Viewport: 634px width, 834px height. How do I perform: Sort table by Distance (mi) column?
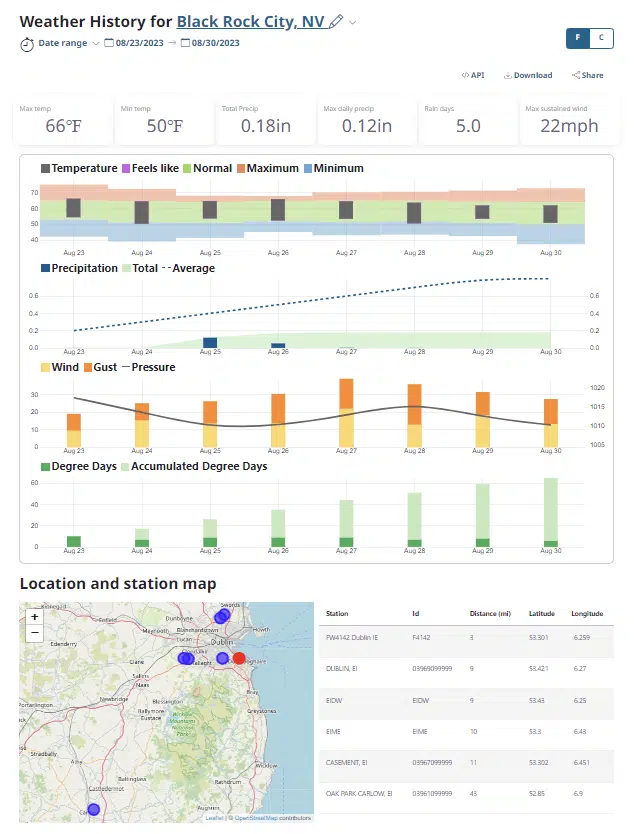pyautogui.click(x=490, y=613)
